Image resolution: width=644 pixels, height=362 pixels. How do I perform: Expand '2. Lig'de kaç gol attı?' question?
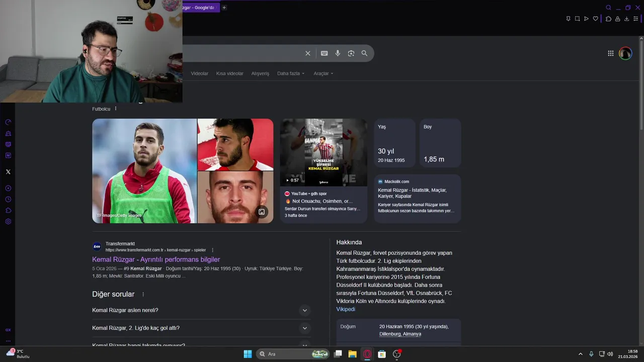(x=201, y=328)
